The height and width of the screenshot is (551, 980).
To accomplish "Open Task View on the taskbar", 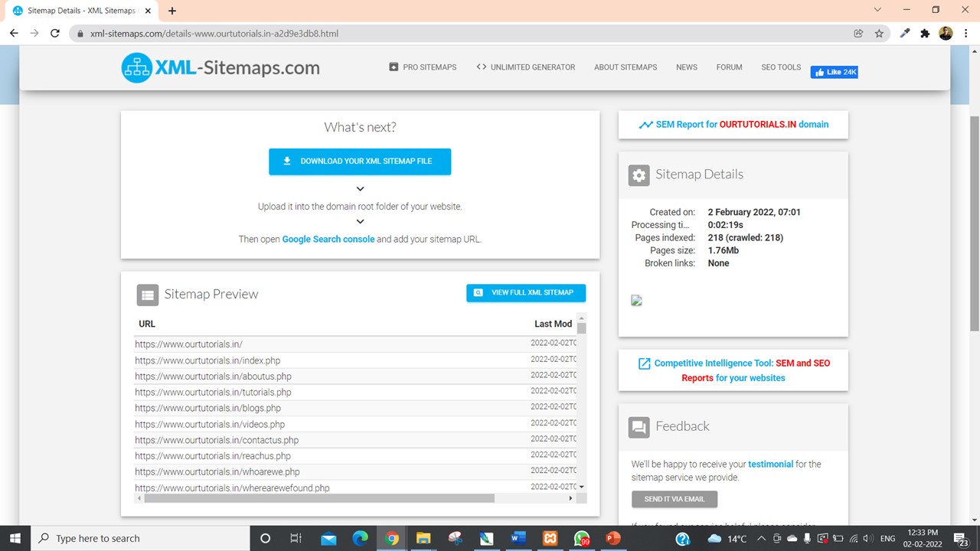I will point(296,538).
